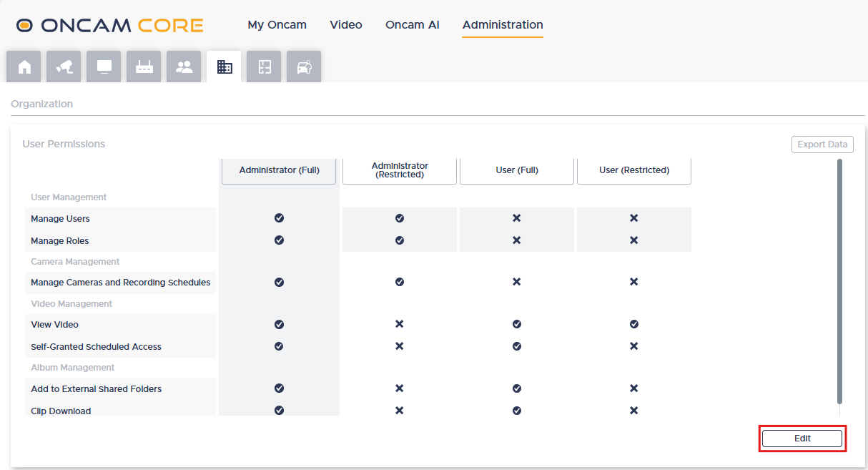Toggle Manage Users check for Administrator (Restricted)

coord(400,218)
